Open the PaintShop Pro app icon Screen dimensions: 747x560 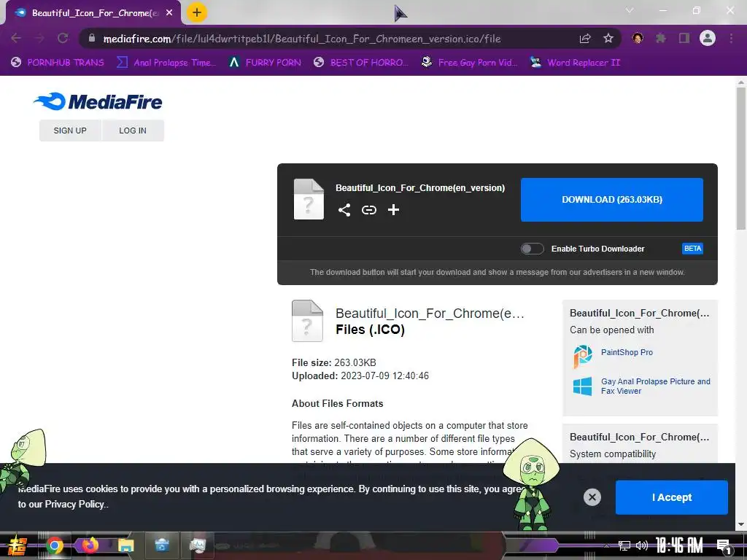tap(583, 356)
